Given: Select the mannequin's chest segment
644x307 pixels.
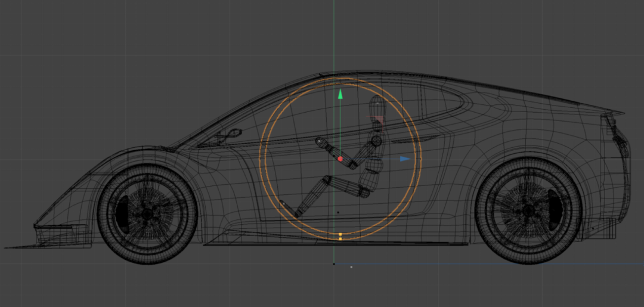Looking at the screenshot, I should pos(374,165).
